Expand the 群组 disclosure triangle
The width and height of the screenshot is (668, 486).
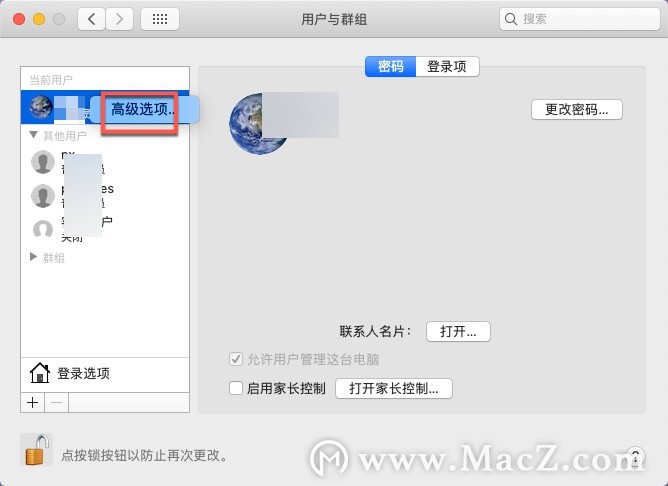click(x=33, y=257)
